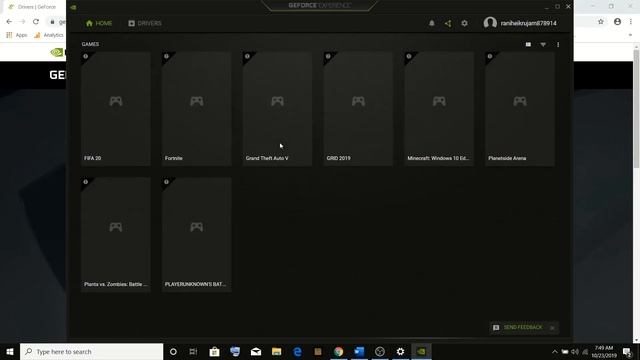Click the status badge on GRID 2019

coord(328,56)
